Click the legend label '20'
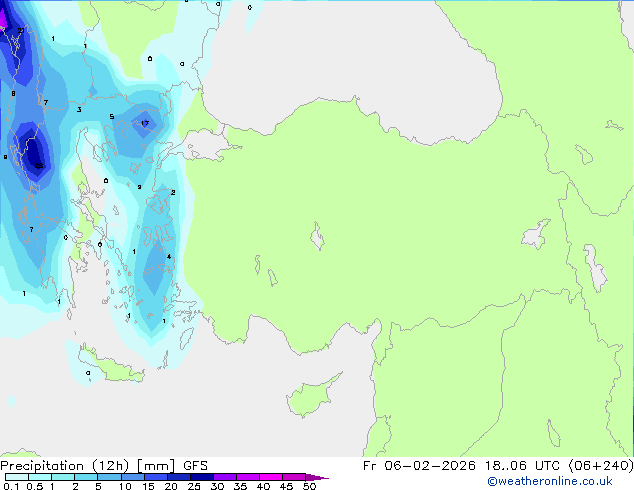Viewport: 634px width, 490px height. 171,486
